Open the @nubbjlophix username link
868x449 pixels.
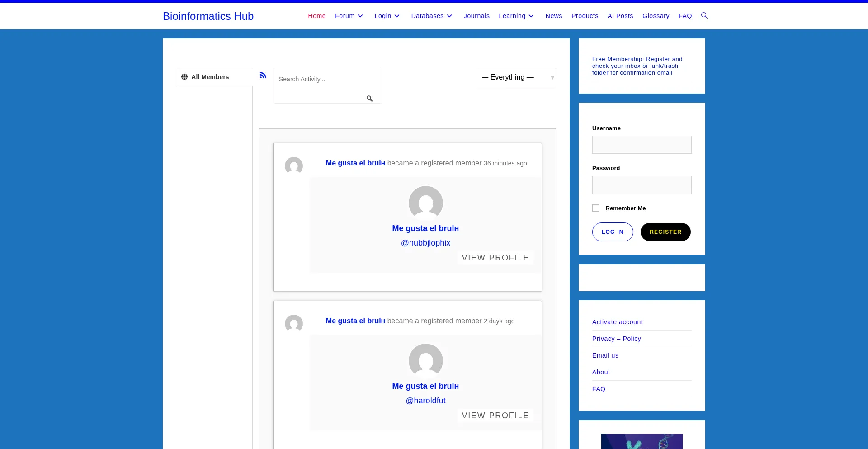click(426, 243)
